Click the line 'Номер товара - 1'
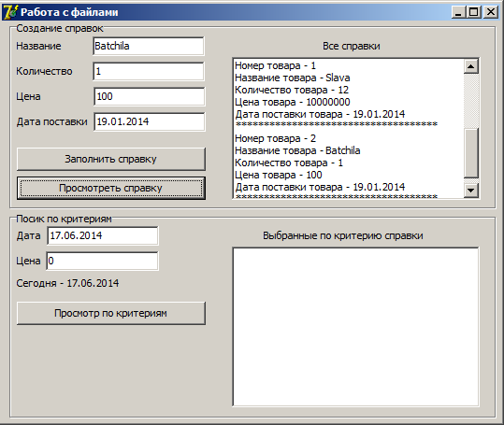This screenshot has height=425, width=504. coord(276,65)
